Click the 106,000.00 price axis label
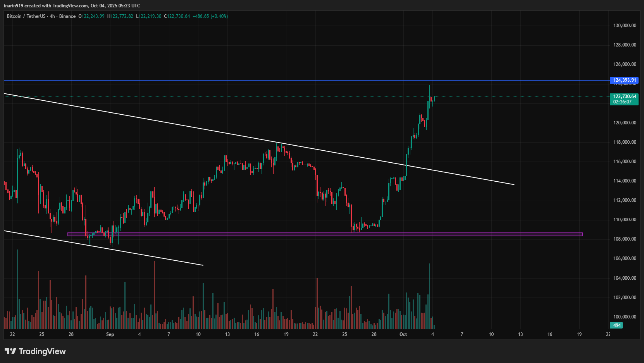 point(625,258)
